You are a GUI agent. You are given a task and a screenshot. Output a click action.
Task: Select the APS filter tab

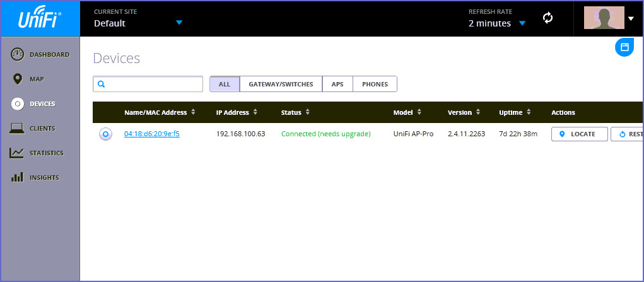pyautogui.click(x=337, y=85)
